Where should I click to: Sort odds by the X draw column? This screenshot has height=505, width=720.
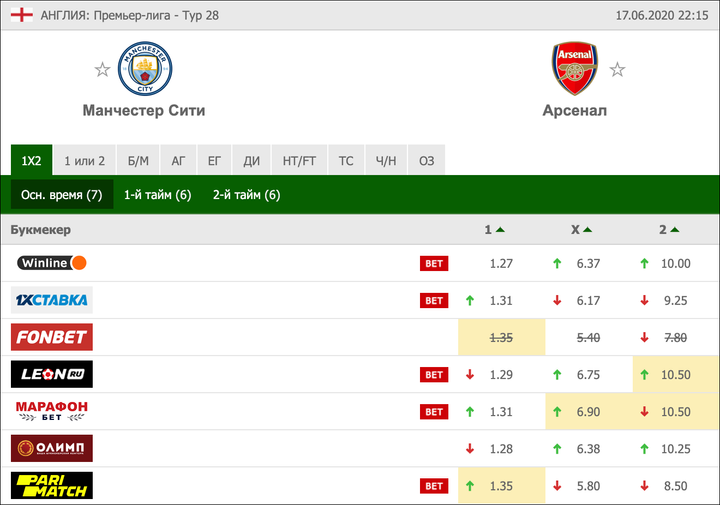(x=581, y=230)
